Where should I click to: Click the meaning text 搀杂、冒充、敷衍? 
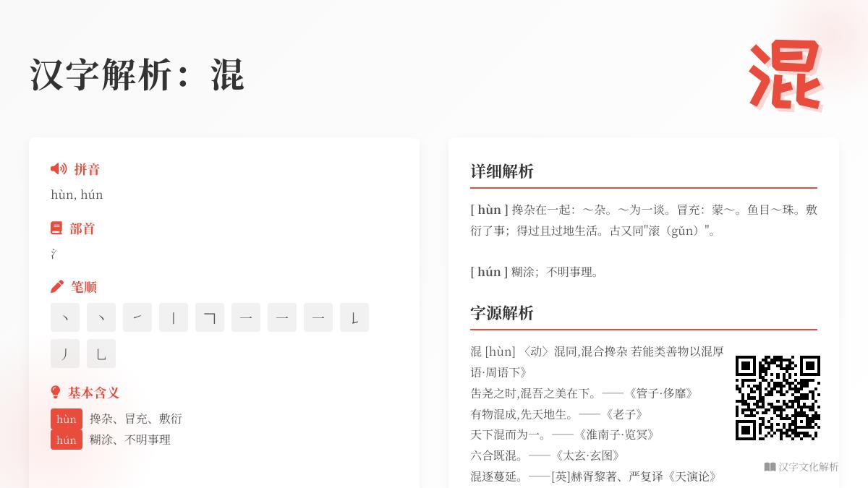(x=136, y=419)
